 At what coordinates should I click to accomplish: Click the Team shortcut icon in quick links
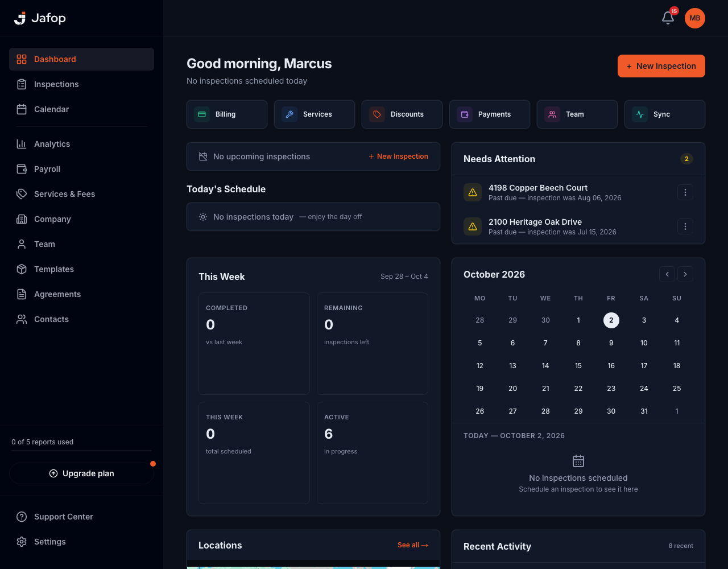click(552, 114)
